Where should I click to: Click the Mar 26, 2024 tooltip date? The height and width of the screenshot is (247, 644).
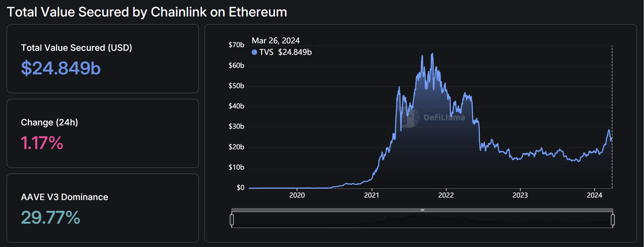(276, 41)
